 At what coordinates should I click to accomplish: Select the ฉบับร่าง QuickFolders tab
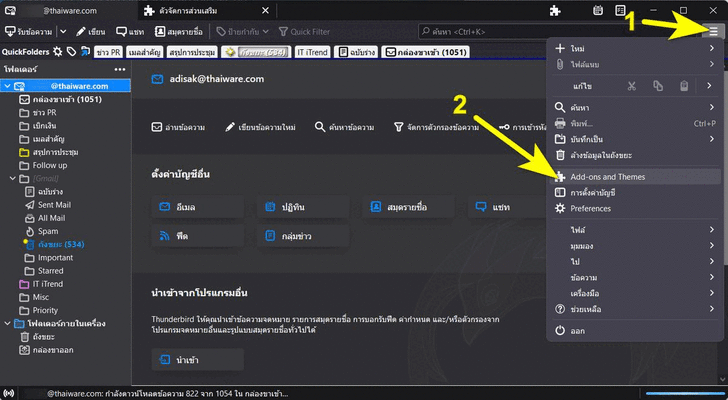coord(356,52)
